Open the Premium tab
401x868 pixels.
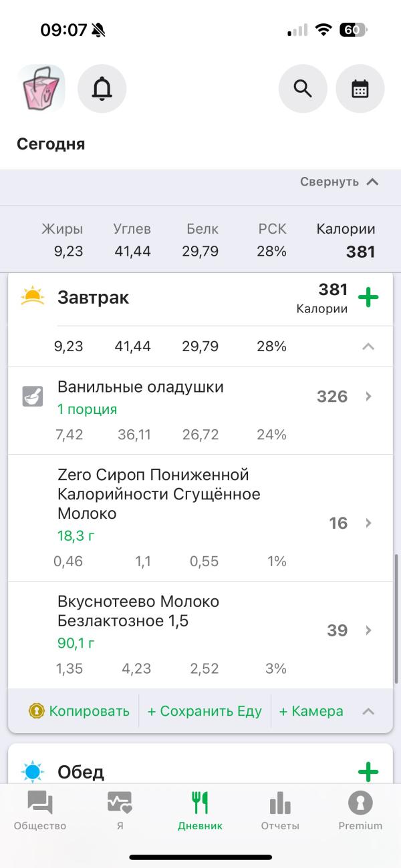[360, 811]
